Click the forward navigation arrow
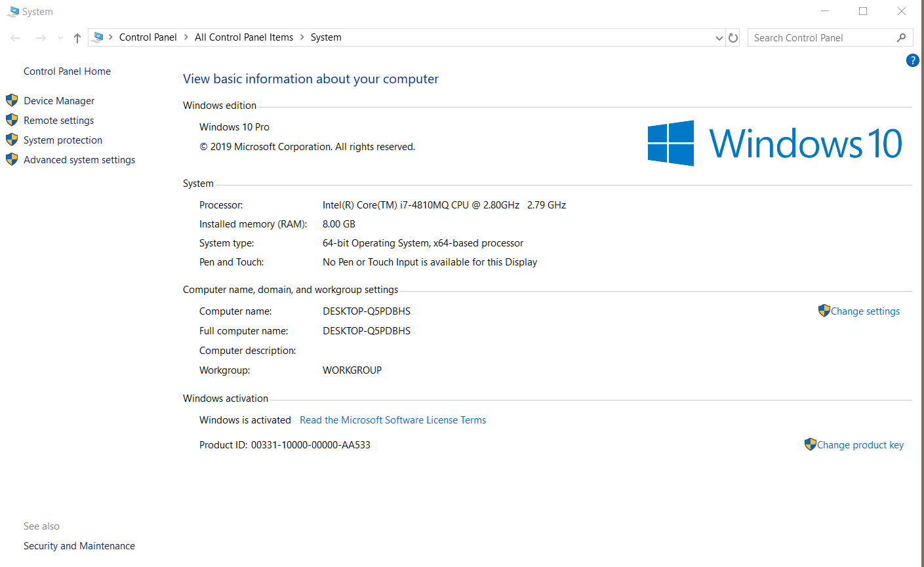This screenshot has width=924, height=567. coord(41,38)
